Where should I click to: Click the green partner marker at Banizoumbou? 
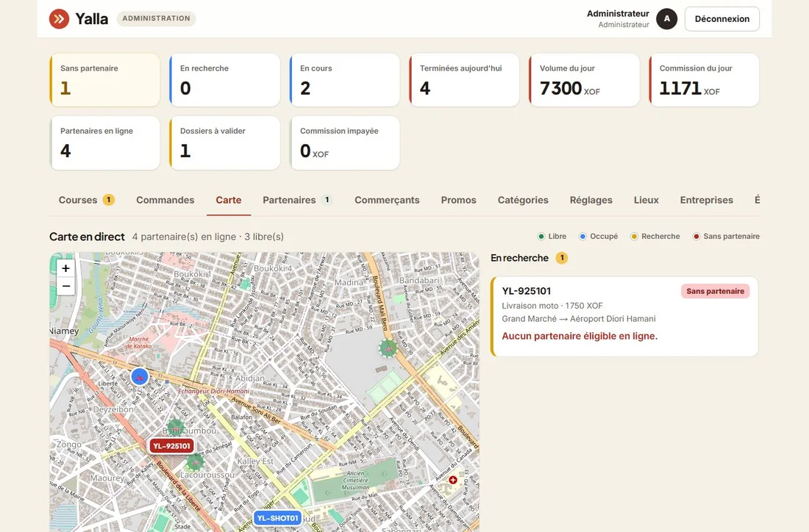176,427
